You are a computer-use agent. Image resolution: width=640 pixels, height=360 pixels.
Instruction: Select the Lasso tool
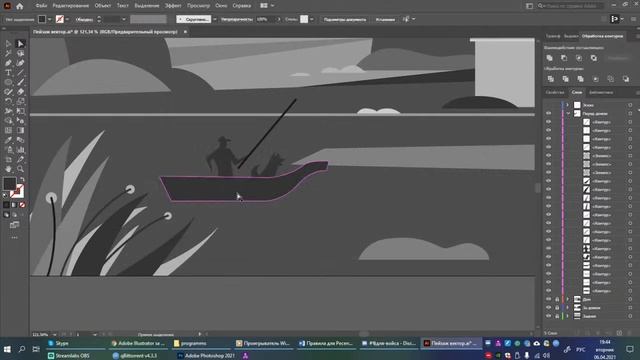tap(20, 53)
